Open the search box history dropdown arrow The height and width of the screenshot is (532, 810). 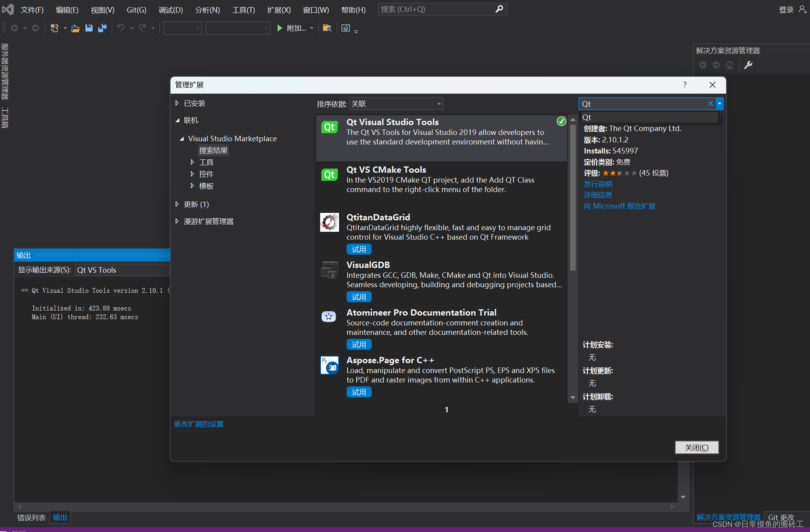[719, 103]
